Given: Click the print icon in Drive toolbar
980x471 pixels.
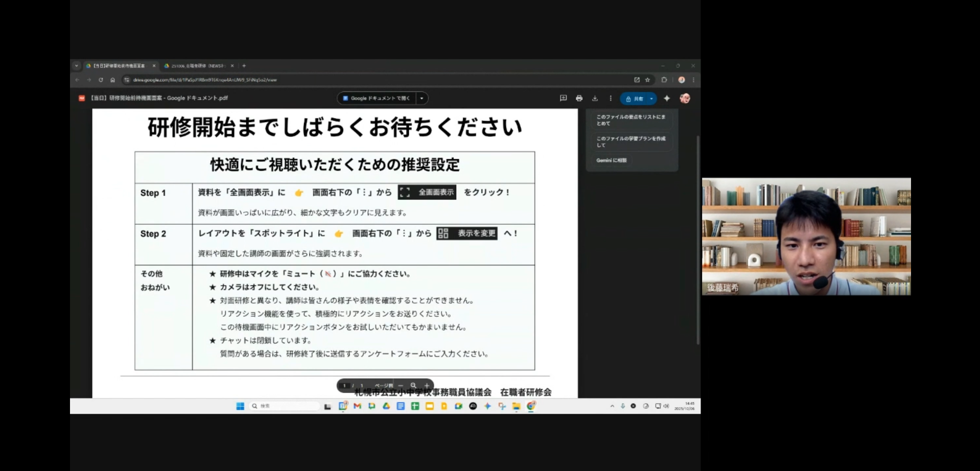Looking at the screenshot, I should coord(579,99).
